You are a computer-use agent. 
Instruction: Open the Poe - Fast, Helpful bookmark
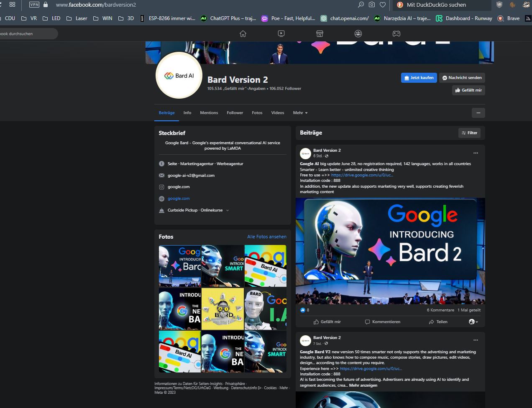288,18
